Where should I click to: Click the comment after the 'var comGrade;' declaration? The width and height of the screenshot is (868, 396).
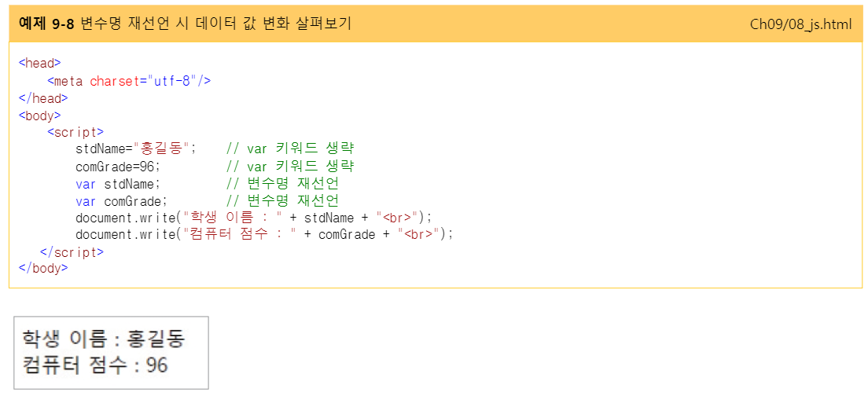click(283, 200)
